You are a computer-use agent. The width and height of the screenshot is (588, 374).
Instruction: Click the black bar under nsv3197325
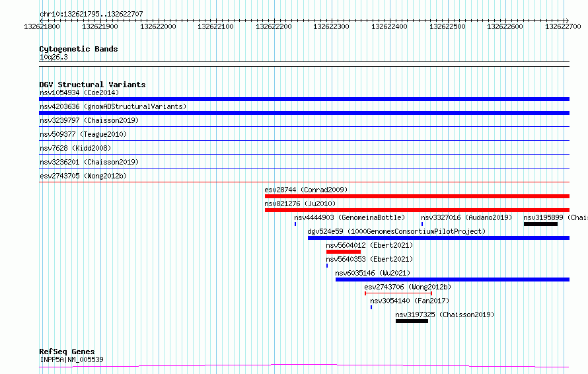412,321
